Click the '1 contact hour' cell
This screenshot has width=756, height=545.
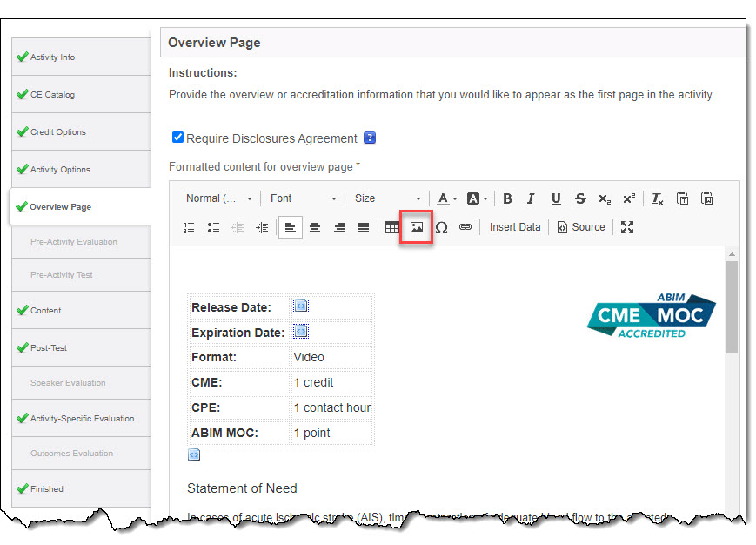pyautogui.click(x=331, y=408)
